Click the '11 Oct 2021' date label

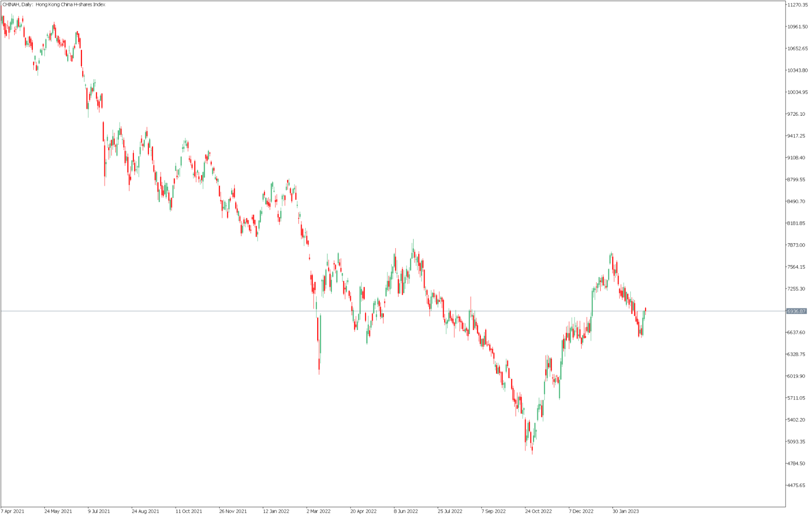click(189, 512)
